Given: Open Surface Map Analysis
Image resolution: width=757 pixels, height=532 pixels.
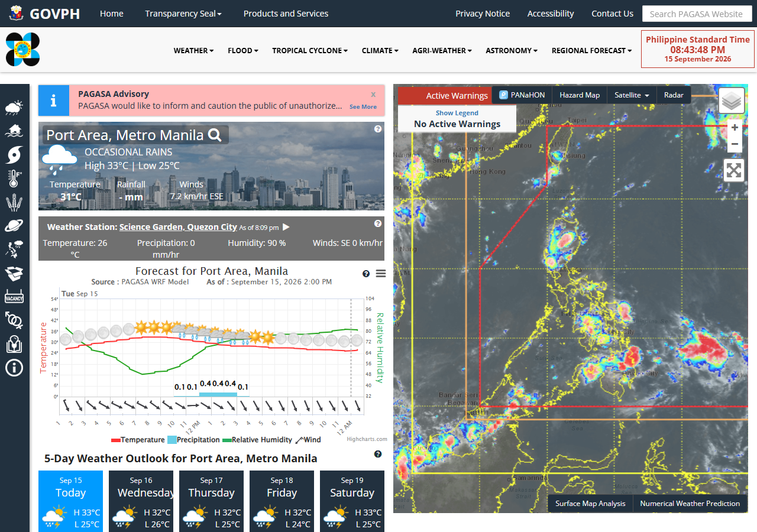Looking at the screenshot, I should click(x=590, y=504).
